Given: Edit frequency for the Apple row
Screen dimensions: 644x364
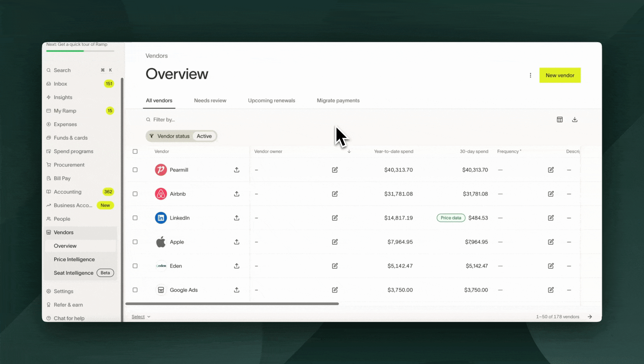Looking at the screenshot, I should tap(551, 242).
